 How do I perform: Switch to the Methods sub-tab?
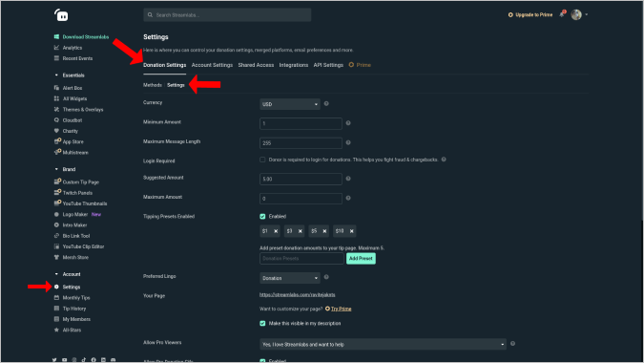tap(153, 85)
